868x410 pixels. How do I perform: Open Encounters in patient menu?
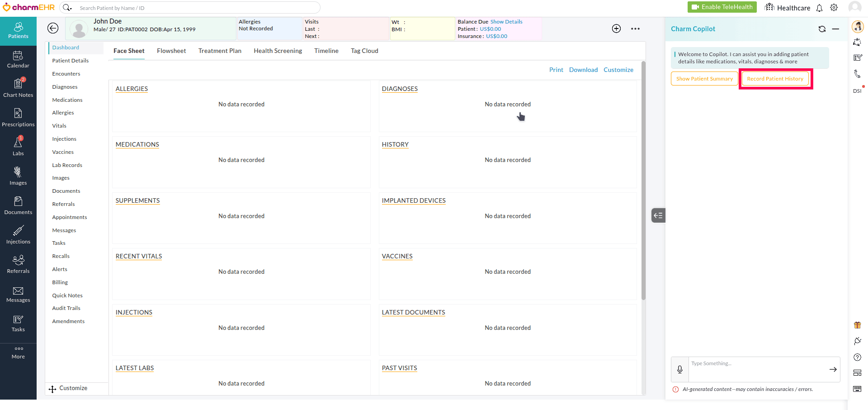[66, 74]
